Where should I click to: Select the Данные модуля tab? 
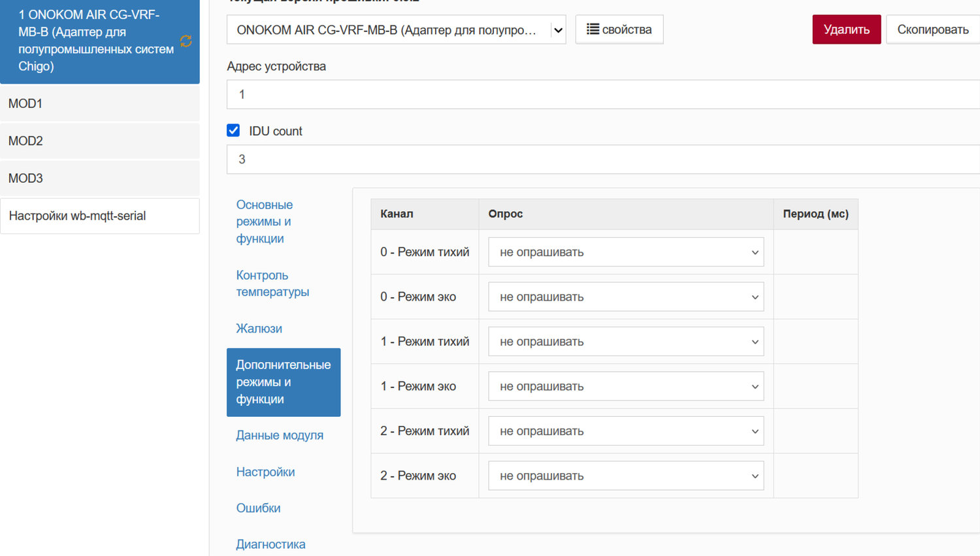(x=280, y=435)
